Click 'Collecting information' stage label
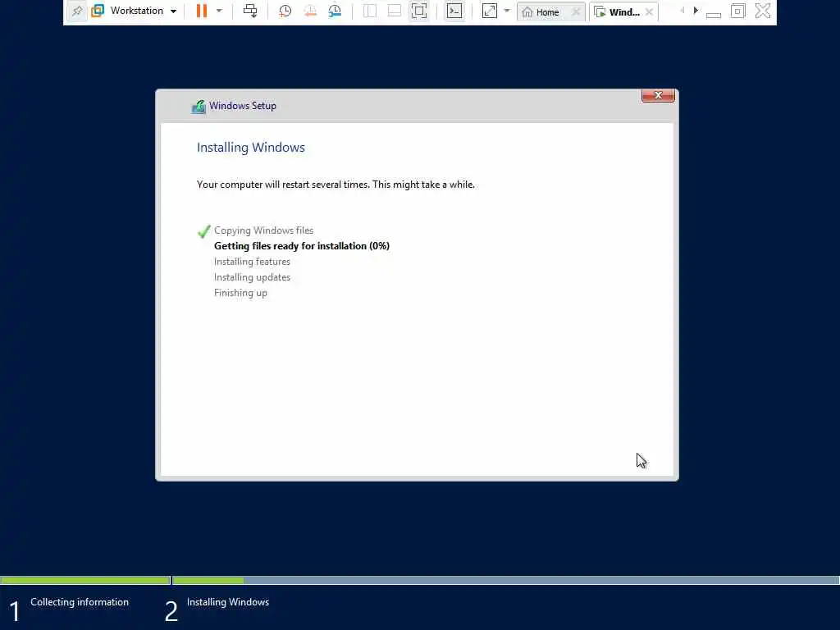840x630 pixels. coord(80,602)
